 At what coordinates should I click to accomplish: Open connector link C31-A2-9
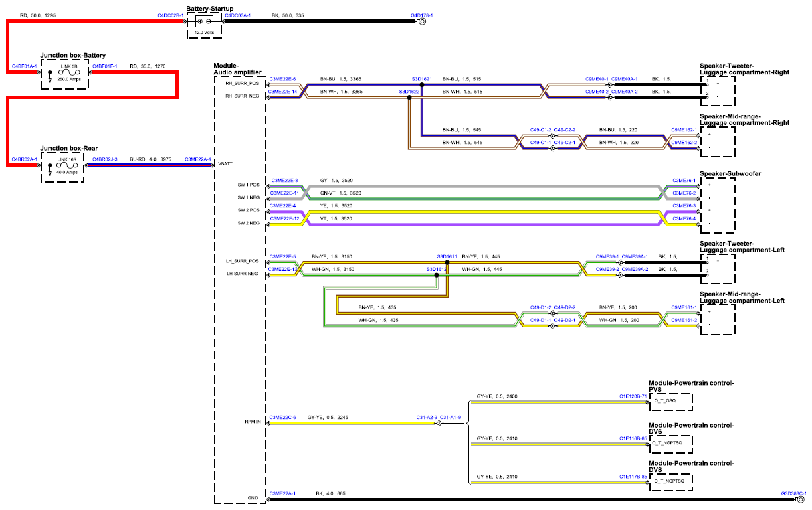[x=426, y=417]
